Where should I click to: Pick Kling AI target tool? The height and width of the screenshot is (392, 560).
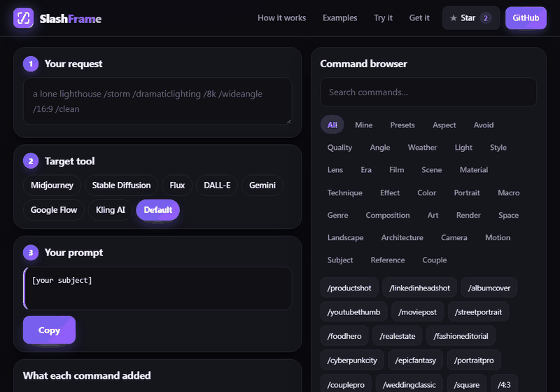[111, 210]
